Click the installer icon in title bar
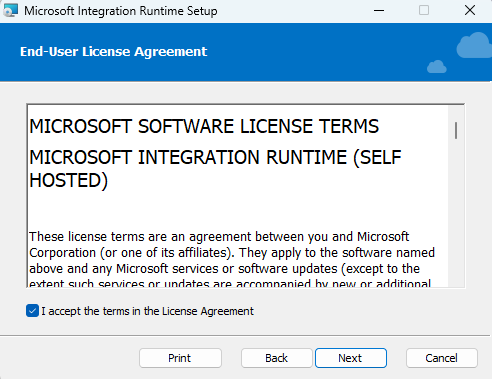Screen dimensions: 492x379 pos(10,10)
